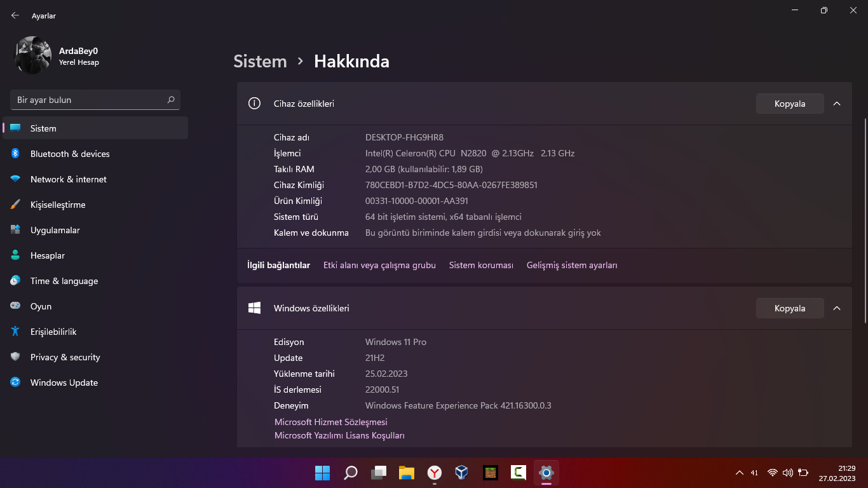Open VirtualBox from the taskbar

[x=462, y=473]
